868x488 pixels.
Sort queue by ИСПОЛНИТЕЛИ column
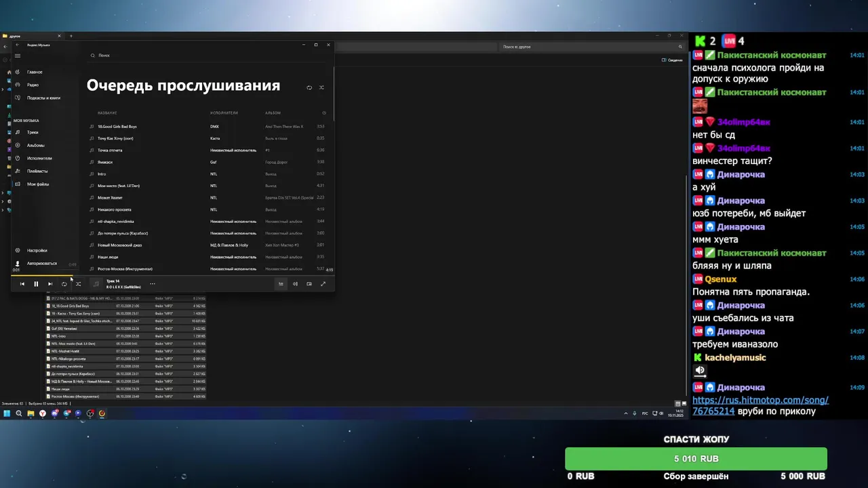(224, 113)
